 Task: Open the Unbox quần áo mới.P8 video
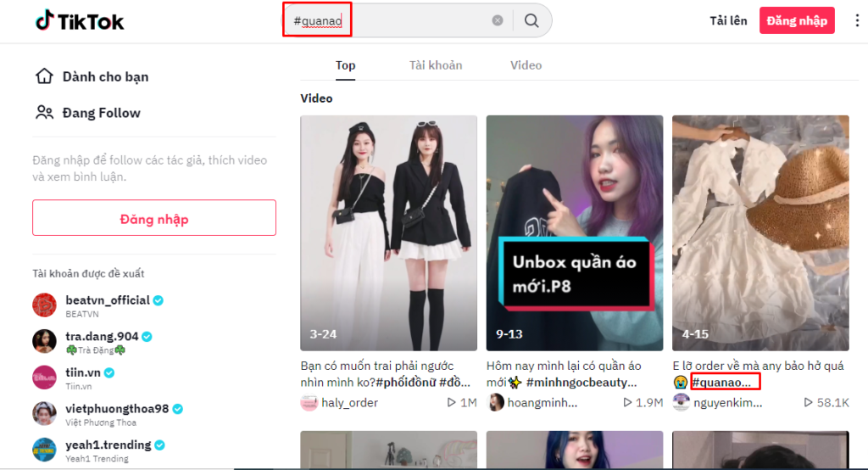tap(575, 232)
